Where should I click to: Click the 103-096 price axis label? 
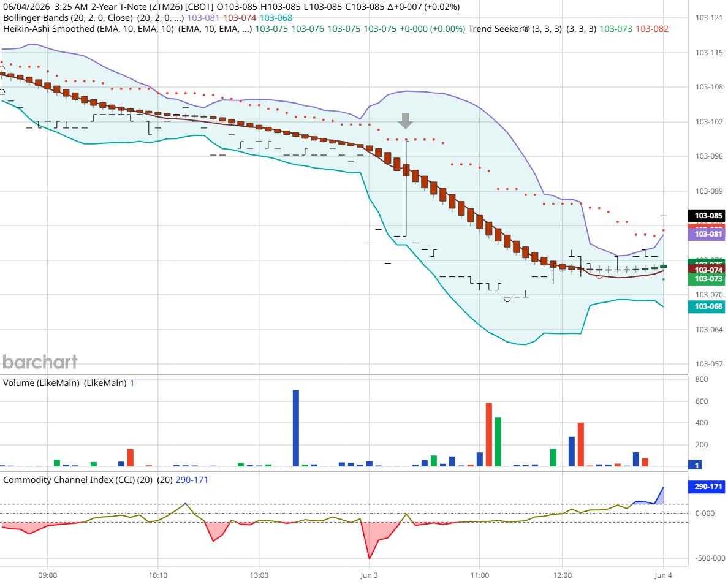point(708,156)
